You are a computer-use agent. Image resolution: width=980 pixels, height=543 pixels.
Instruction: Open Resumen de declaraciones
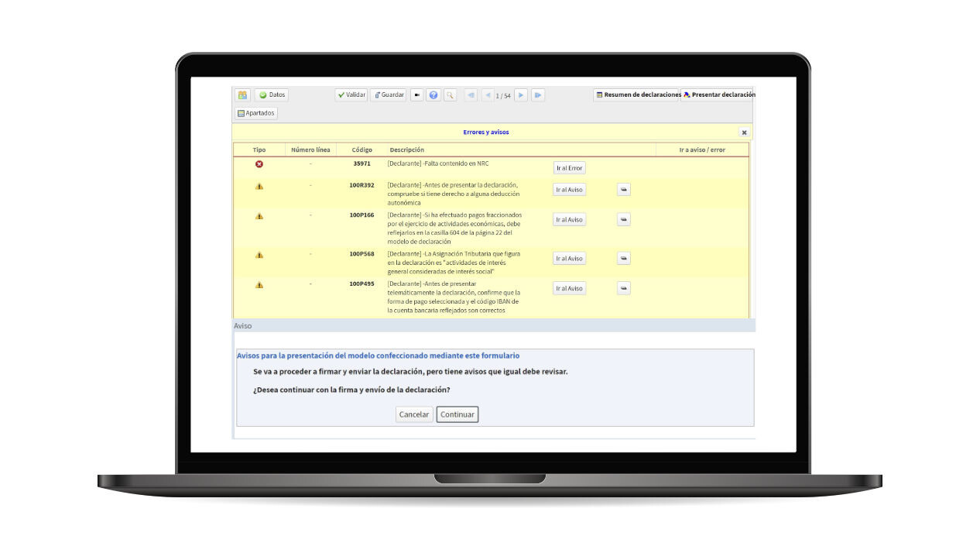(637, 95)
